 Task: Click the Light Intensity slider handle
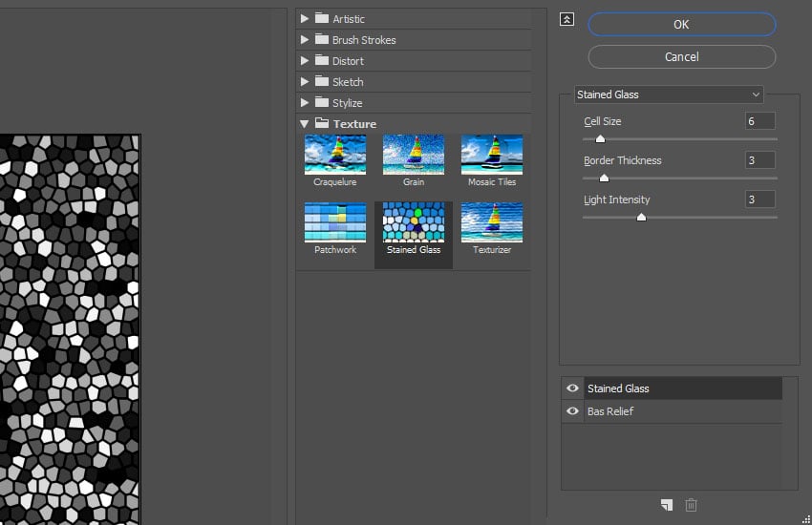(641, 218)
